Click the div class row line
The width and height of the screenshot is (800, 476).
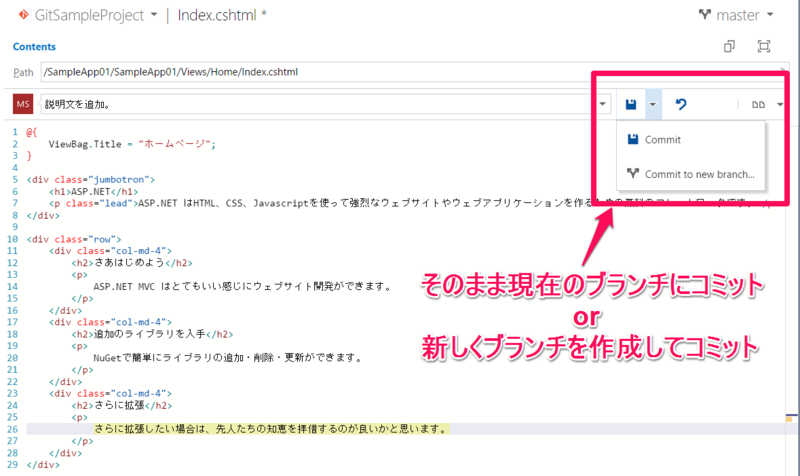pos(74,239)
